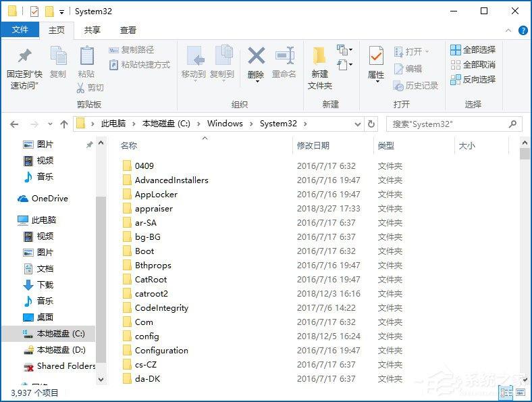Expand the address bar history dropdown
Viewport: 532px width, 402px height.
pyautogui.click(x=357, y=124)
